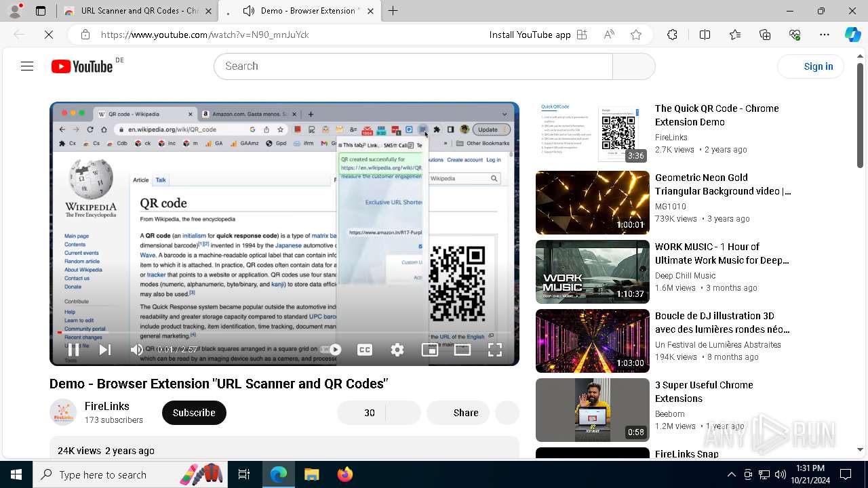Open Read aloud in address bar

pyautogui.click(x=609, y=35)
